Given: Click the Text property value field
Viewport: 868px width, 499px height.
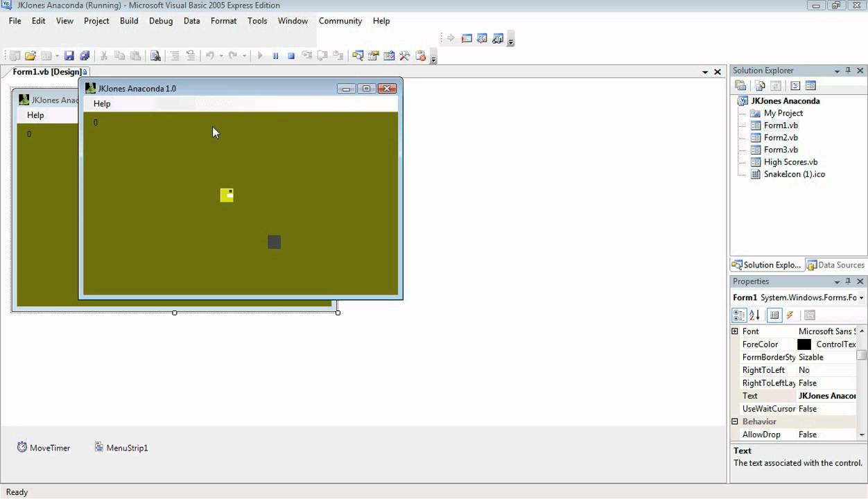Looking at the screenshot, I should coord(826,396).
